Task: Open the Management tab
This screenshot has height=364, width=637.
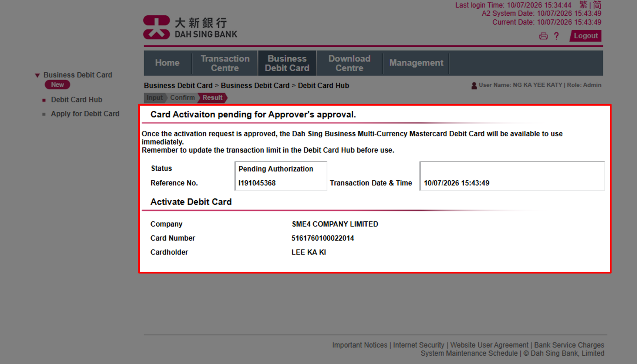Action: (x=415, y=63)
